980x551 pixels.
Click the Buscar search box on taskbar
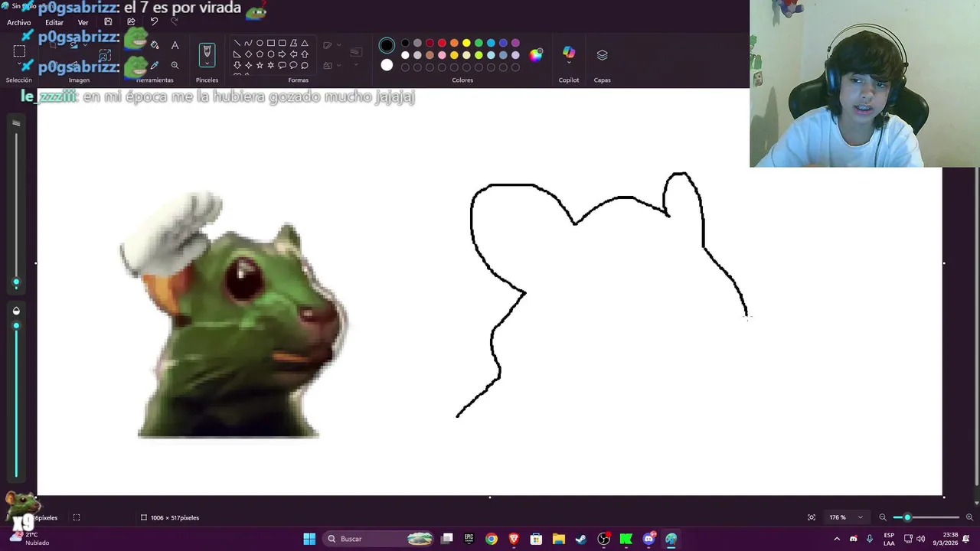[379, 539]
